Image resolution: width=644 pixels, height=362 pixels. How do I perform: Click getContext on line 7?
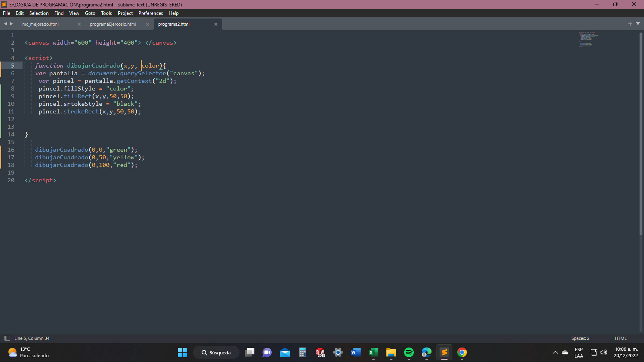(x=134, y=81)
